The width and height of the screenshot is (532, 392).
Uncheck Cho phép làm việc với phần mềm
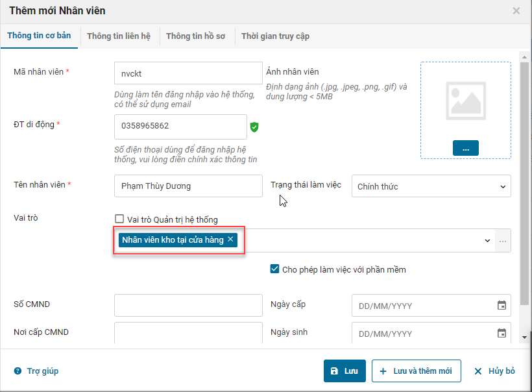(275, 269)
